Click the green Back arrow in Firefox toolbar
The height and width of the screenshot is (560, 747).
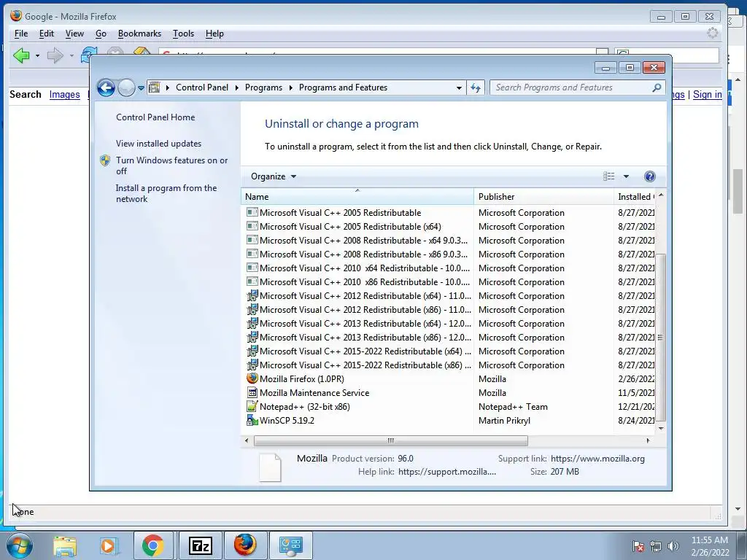click(x=21, y=55)
